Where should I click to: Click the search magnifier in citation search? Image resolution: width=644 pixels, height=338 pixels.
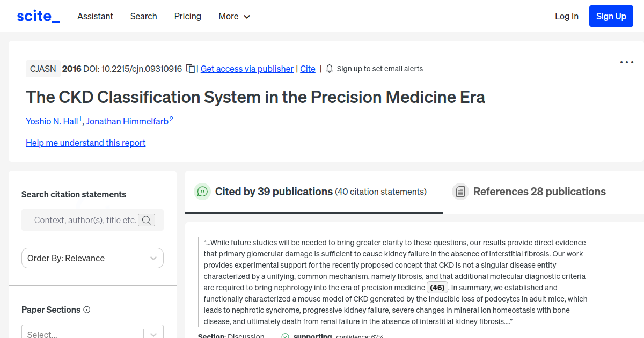pos(147,219)
